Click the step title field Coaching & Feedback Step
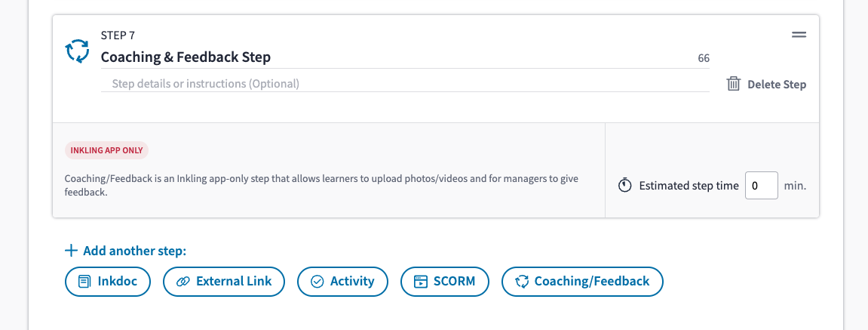Image resolution: width=868 pixels, height=330 pixels. [405, 57]
